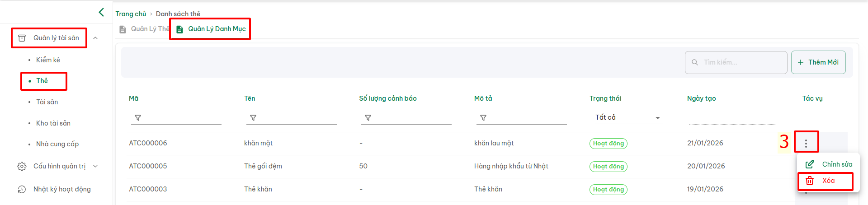Open the Trạng thái Tất cả dropdown

(x=628, y=117)
